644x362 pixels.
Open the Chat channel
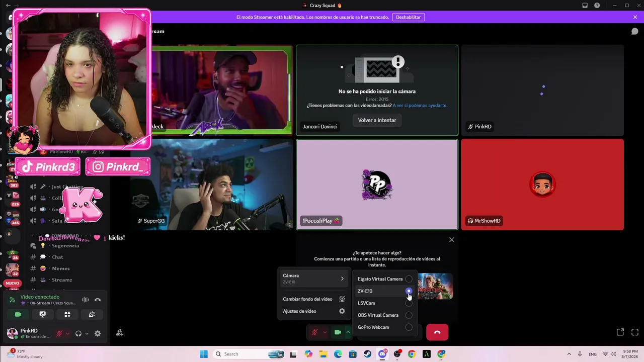57,257
